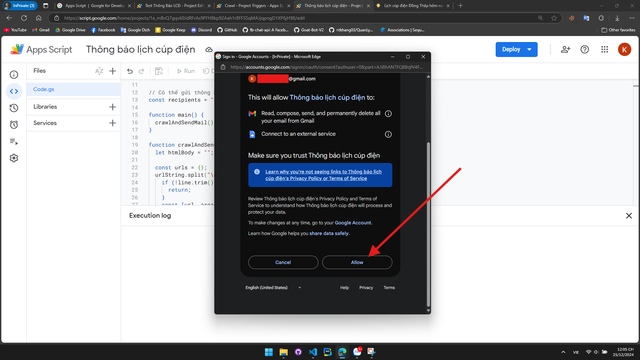Share project with the add-person icon
Image resolution: width=640 pixels, height=360 pixels.
pos(565,49)
